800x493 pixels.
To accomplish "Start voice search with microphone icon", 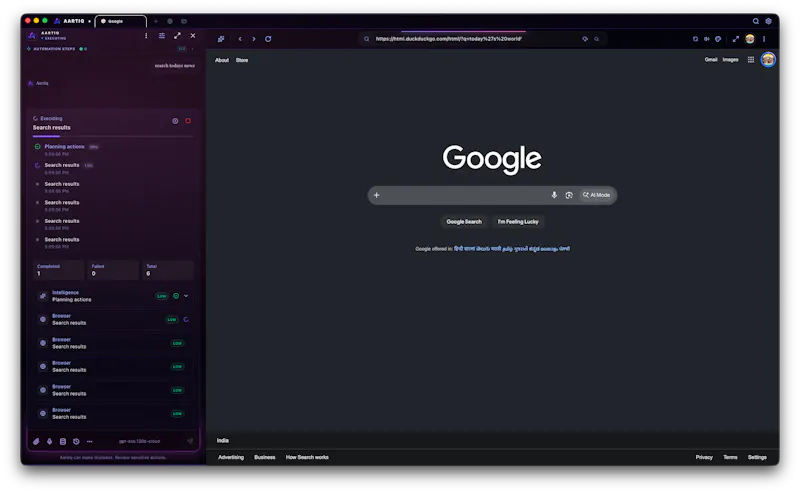I will pyautogui.click(x=554, y=195).
